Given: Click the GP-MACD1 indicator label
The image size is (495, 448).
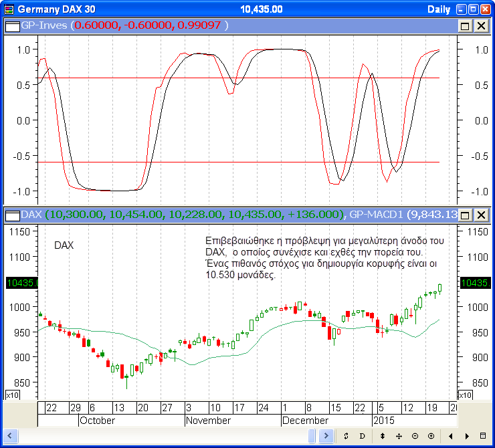Looking at the screenshot, I should click(x=377, y=215).
